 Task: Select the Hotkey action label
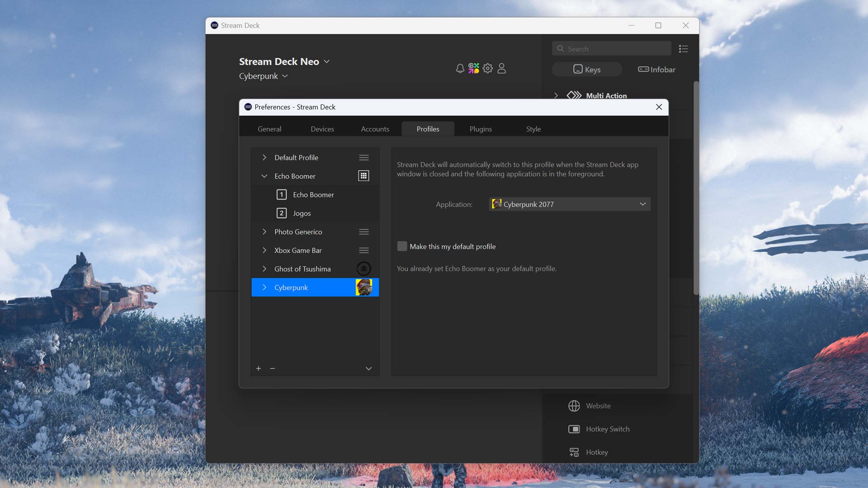tap(597, 452)
